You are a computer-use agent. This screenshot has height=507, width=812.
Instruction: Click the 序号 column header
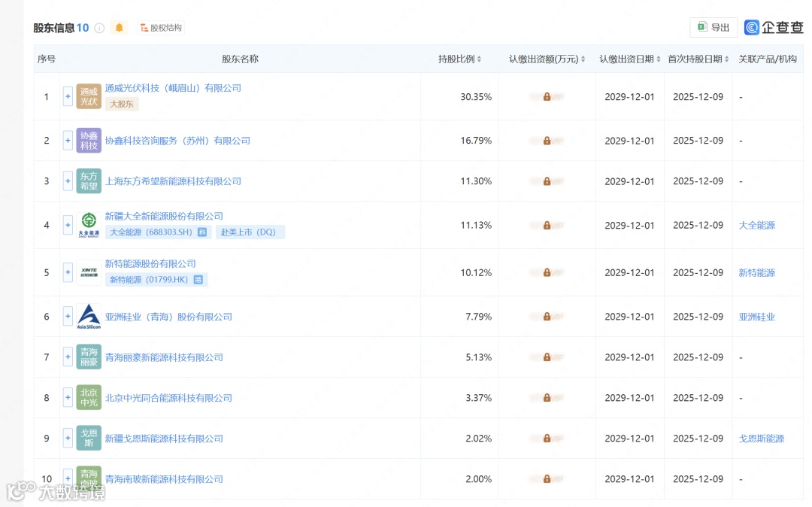click(46, 59)
